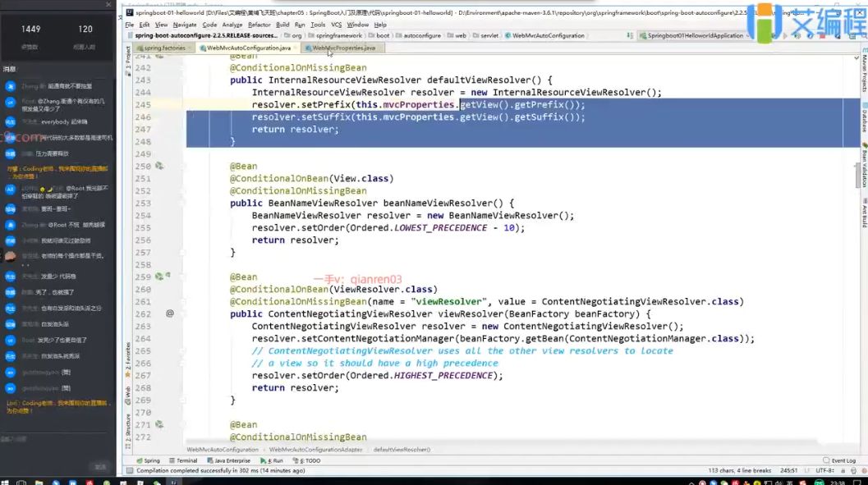Click the UTF-8 encoding selector in status bar
Screen dimensions: 868x485
pos(824,470)
